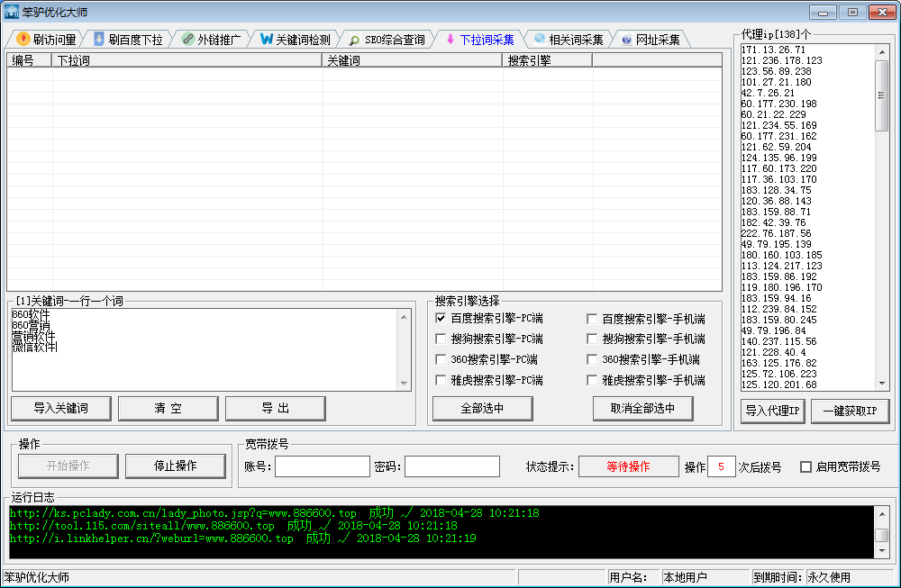Click the 关键词 column header
Viewport: 901px width, 588px height.
click(x=412, y=60)
